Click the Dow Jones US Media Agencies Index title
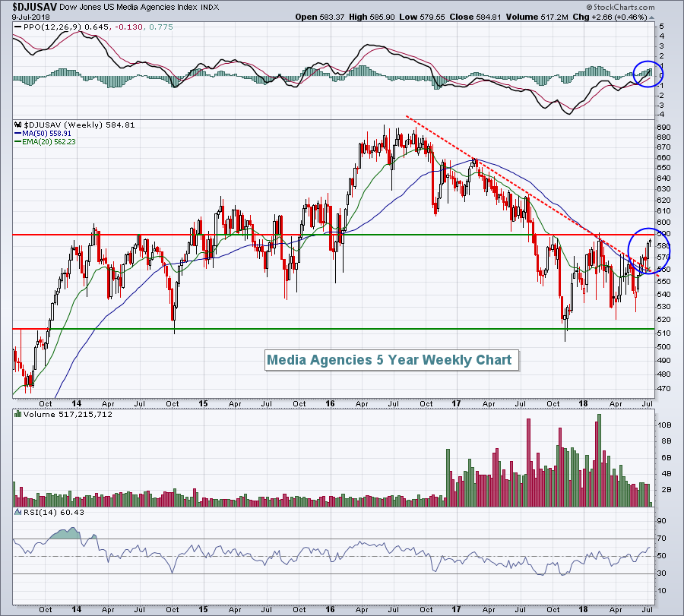The height and width of the screenshot is (616, 684). (x=128, y=8)
